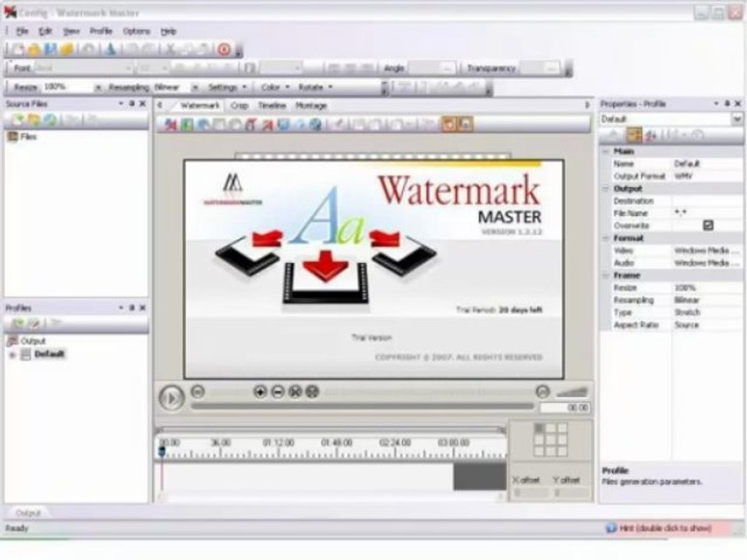Click on the playback seek bar
The width and height of the screenshot is (747, 560).
coord(362,406)
